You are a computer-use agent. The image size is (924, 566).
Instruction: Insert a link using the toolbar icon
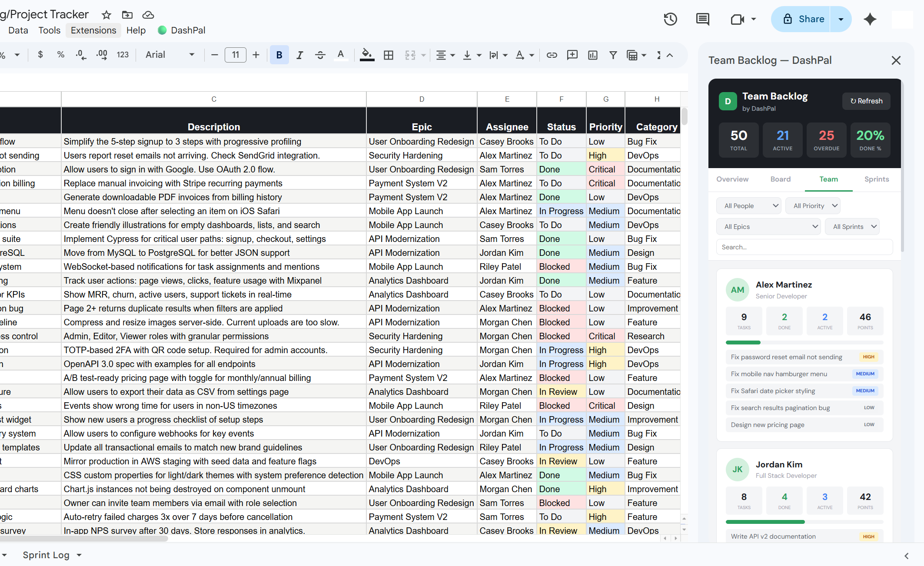[552, 55]
